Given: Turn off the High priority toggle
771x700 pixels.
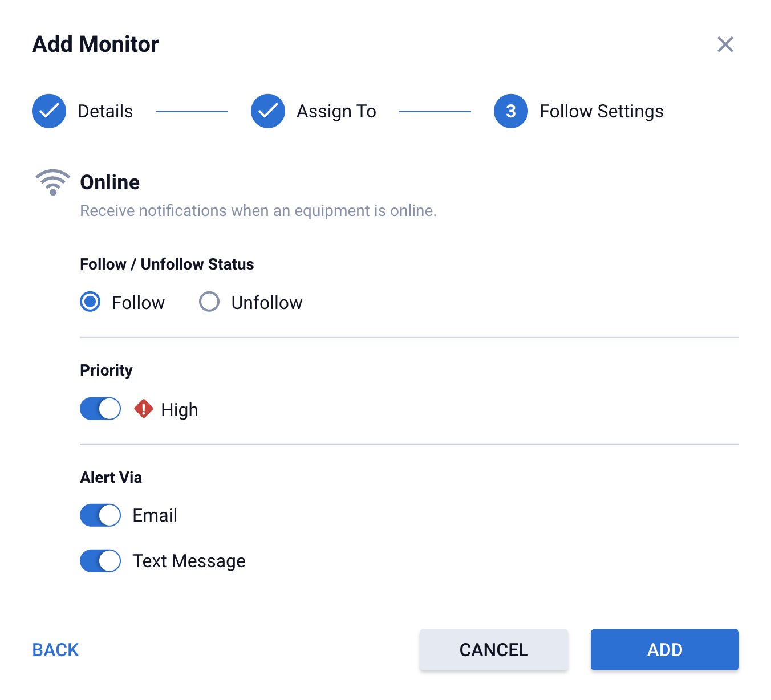Looking at the screenshot, I should click(100, 409).
